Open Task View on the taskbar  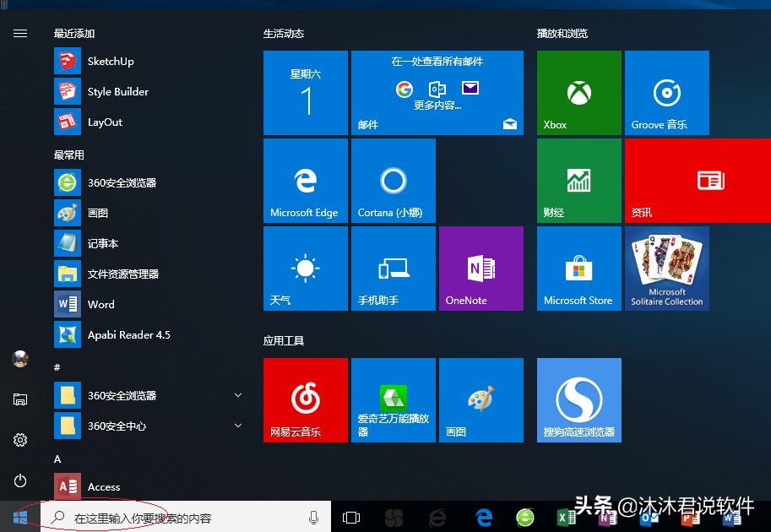tap(351, 518)
